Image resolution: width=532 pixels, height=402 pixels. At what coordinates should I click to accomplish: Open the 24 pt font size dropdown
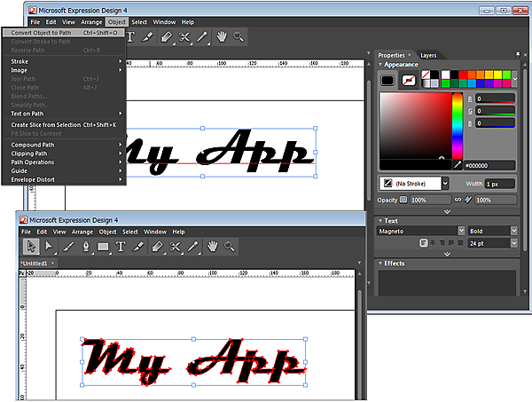click(513, 242)
